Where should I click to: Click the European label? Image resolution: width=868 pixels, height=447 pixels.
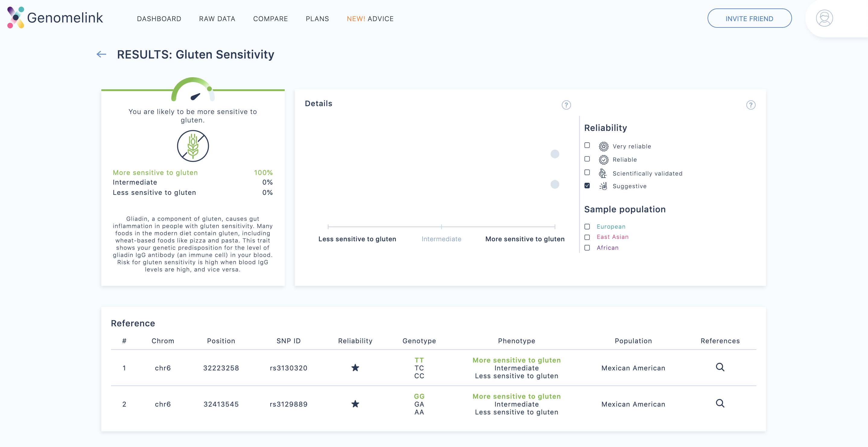(x=611, y=227)
